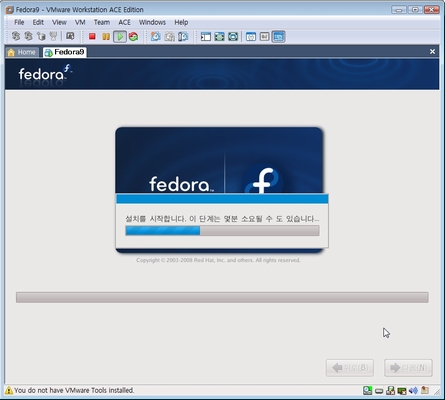This screenshot has height=400, width=445.
Task: Click the fourth grayed ACE toolbar icon
Action: 53,36
